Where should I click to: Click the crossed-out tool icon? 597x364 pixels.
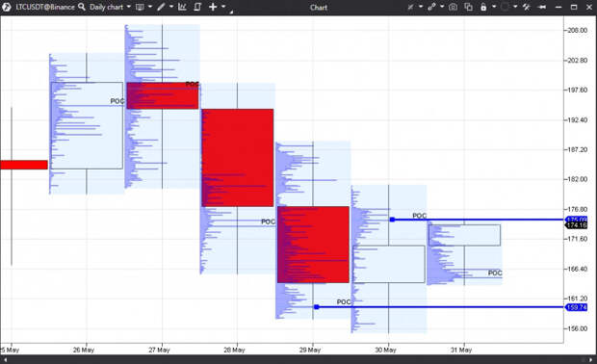tap(410, 7)
